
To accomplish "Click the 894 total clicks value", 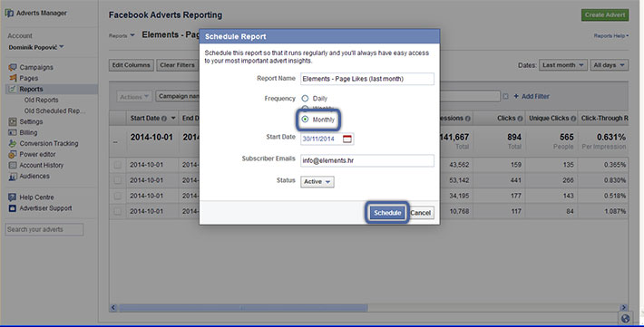I will (x=513, y=137).
